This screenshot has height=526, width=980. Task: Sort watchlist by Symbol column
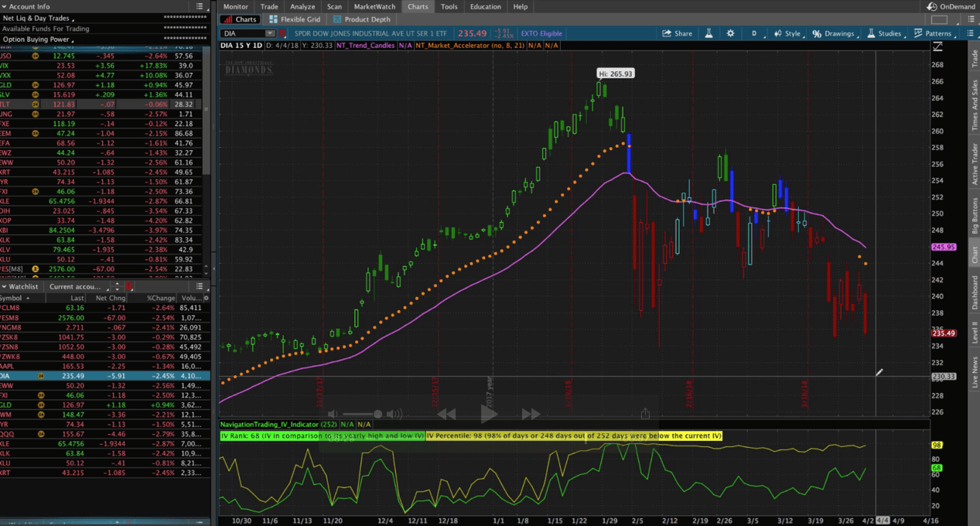coord(14,298)
